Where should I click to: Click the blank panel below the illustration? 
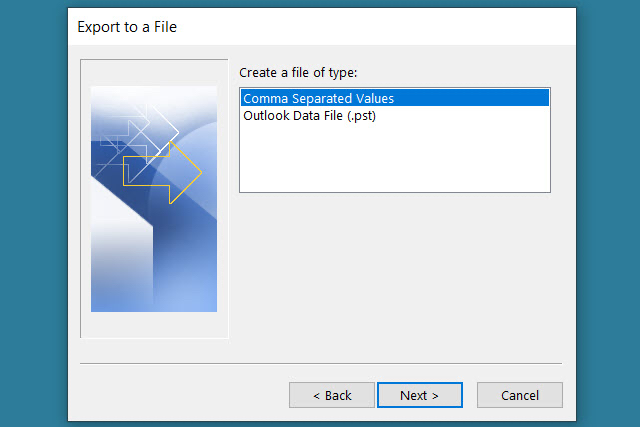[154, 325]
